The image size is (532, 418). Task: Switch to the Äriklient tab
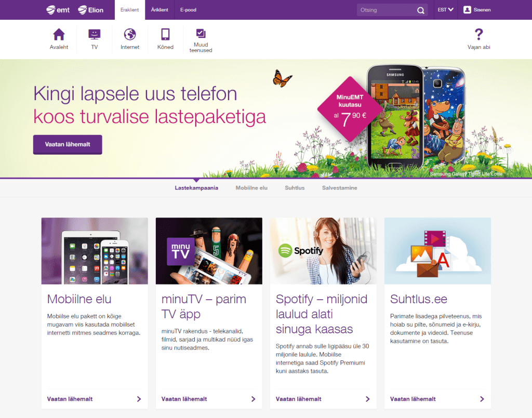pyautogui.click(x=159, y=10)
